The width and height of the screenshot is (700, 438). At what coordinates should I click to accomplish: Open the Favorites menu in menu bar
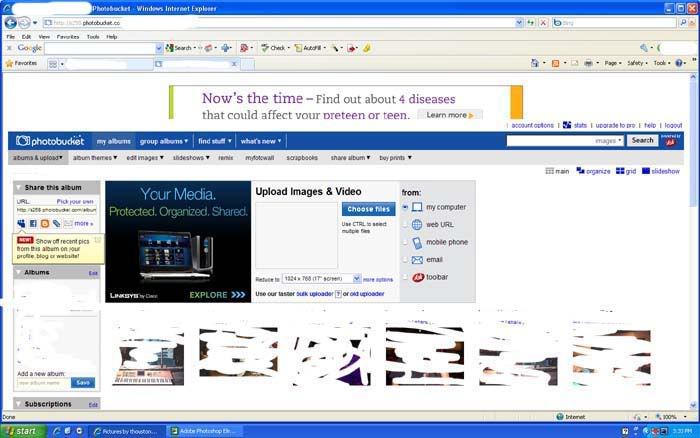tap(67, 36)
